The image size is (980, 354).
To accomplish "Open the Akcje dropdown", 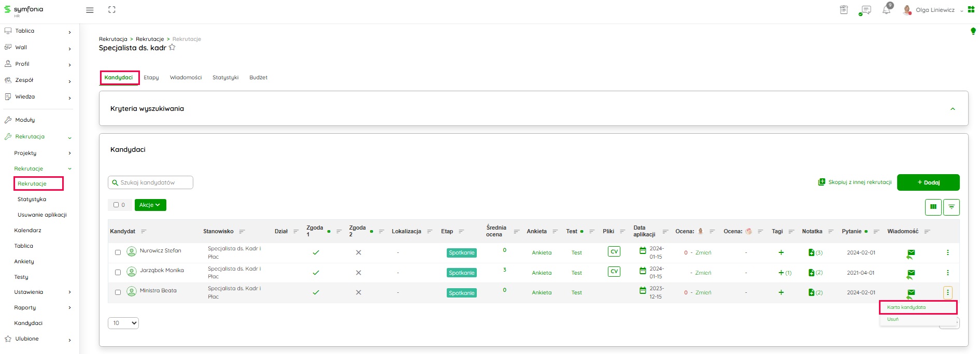I will (150, 205).
